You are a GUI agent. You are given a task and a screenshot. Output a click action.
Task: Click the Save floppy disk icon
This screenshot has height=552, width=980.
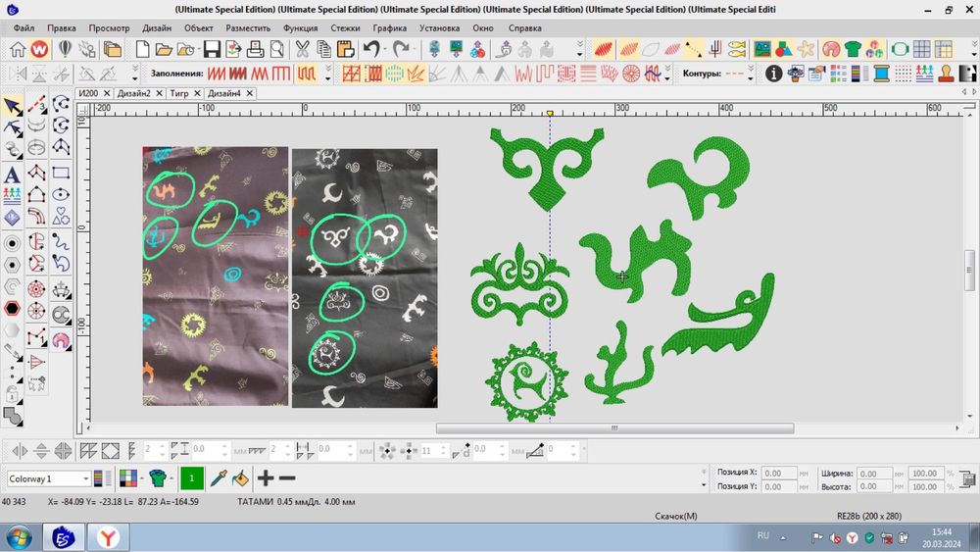[212, 49]
